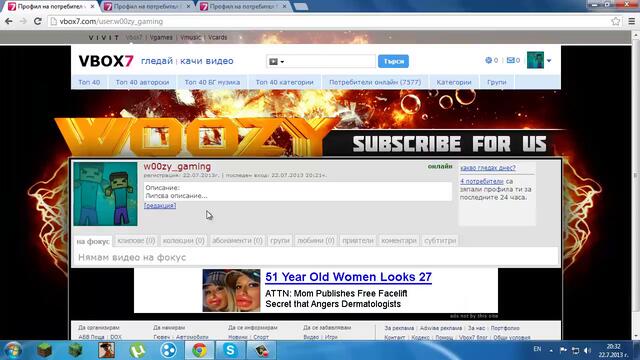Select the субтитри tab
Screen dimensions: 640x360
click(440, 241)
